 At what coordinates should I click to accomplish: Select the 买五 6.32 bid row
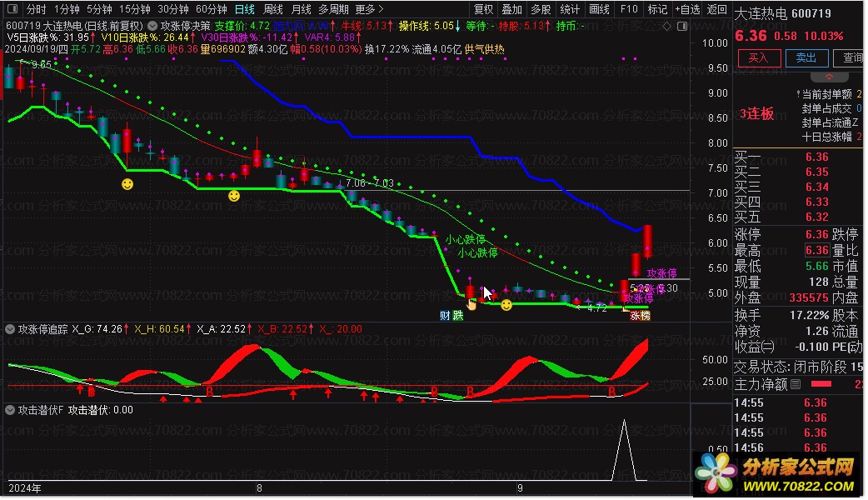coord(798,217)
